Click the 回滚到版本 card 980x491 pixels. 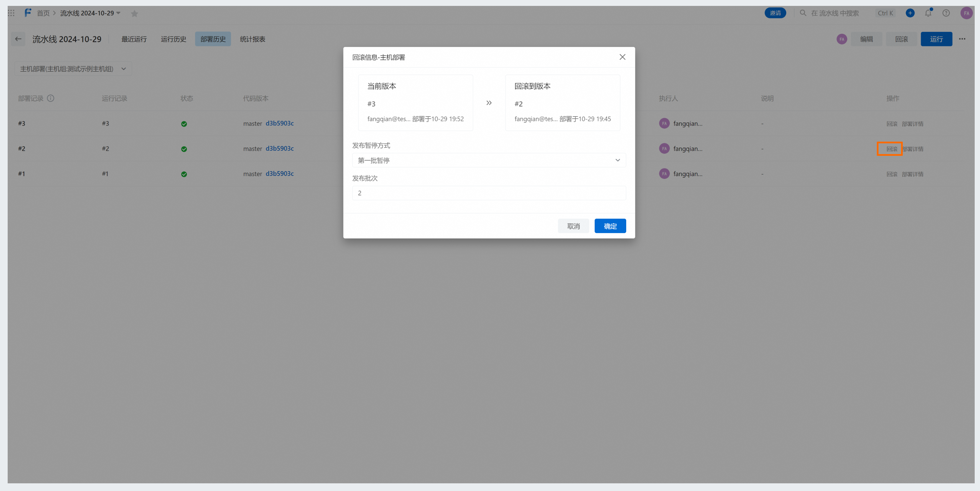click(x=563, y=103)
